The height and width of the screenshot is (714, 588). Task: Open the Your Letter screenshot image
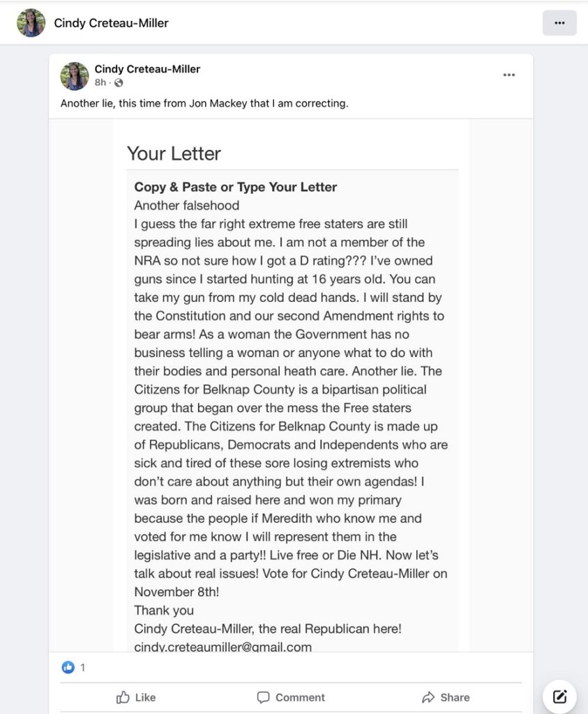292,385
